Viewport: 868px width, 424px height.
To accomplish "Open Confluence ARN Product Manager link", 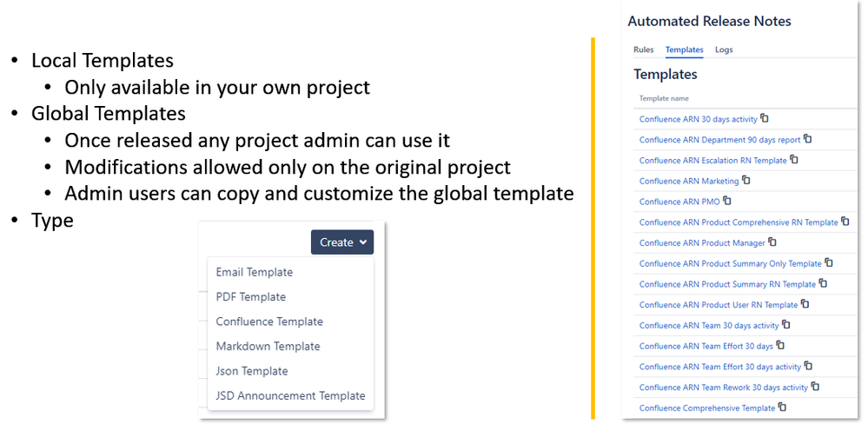I will 703,243.
